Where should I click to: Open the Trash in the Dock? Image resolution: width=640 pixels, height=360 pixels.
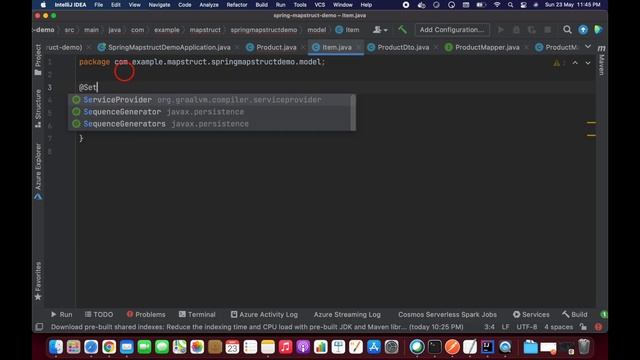[584, 347]
